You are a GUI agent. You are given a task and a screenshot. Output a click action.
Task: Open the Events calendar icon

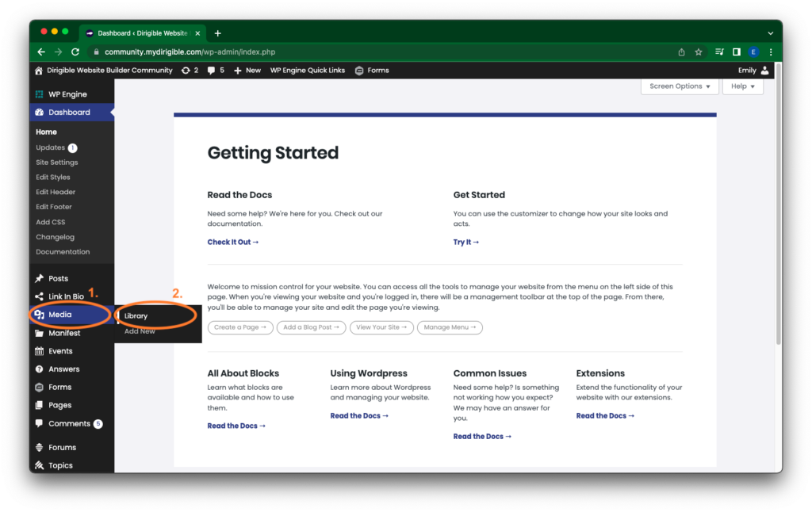point(38,350)
